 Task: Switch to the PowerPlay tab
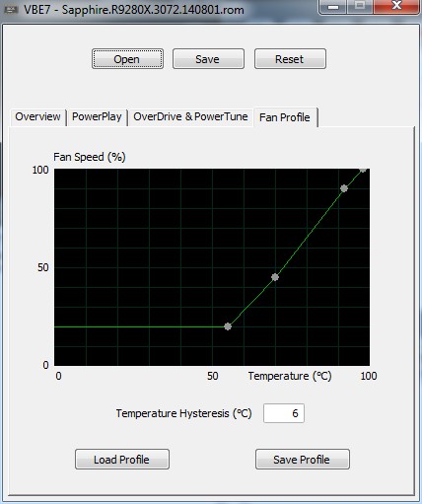click(97, 116)
